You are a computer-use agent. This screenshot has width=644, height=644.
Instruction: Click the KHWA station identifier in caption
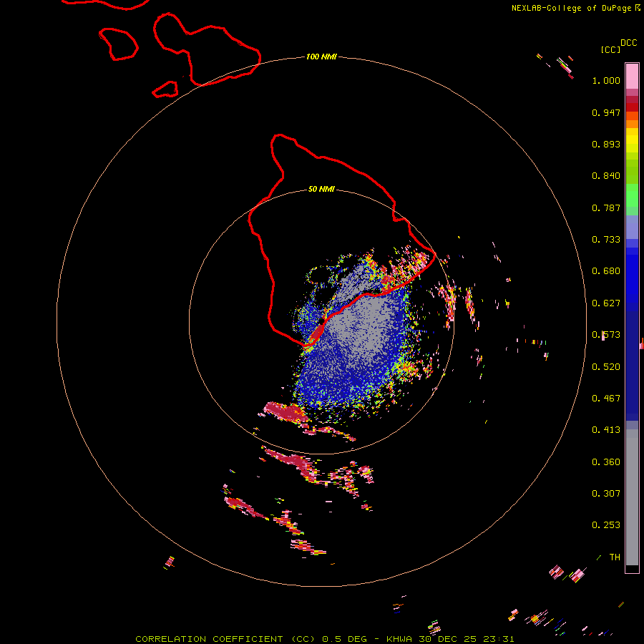[x=399, y=639]
